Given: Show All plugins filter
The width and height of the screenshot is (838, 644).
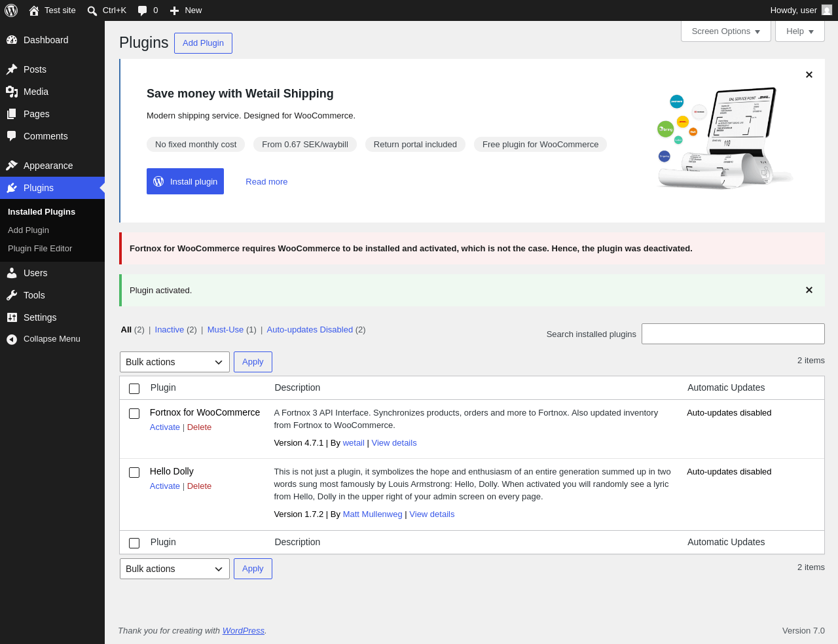Looking at the screenshot, I should point(126,330).
